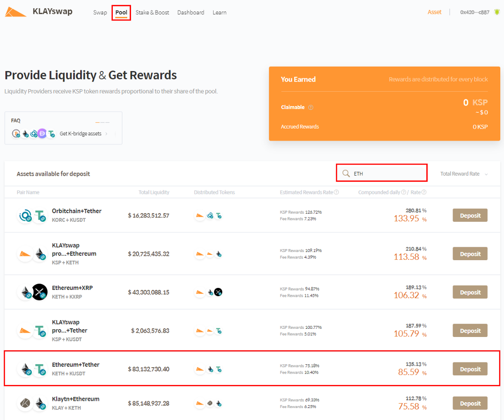
Task: Open the Compounded daily help icon
Action: click(403, 192)
